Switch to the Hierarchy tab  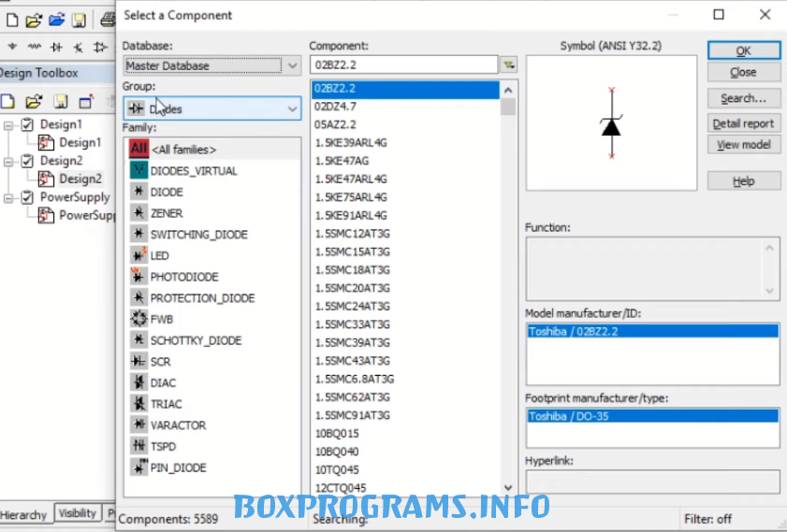[x=24, y=514]
